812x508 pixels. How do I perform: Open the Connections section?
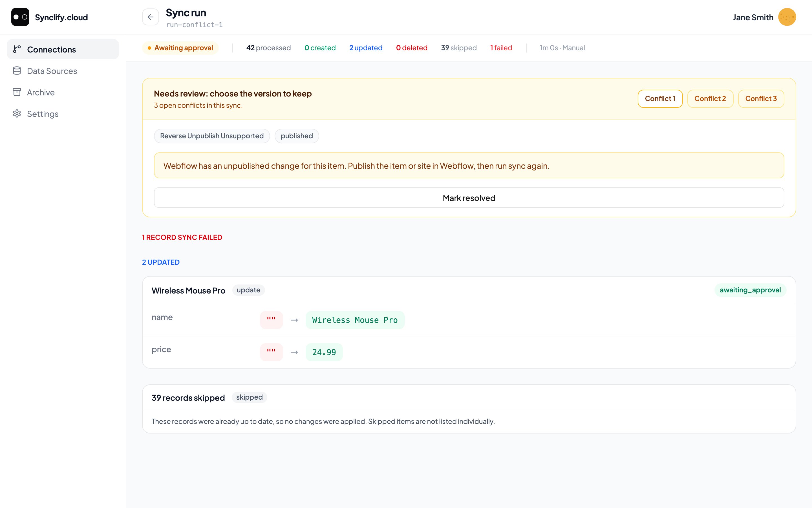(x=63, y=49)
